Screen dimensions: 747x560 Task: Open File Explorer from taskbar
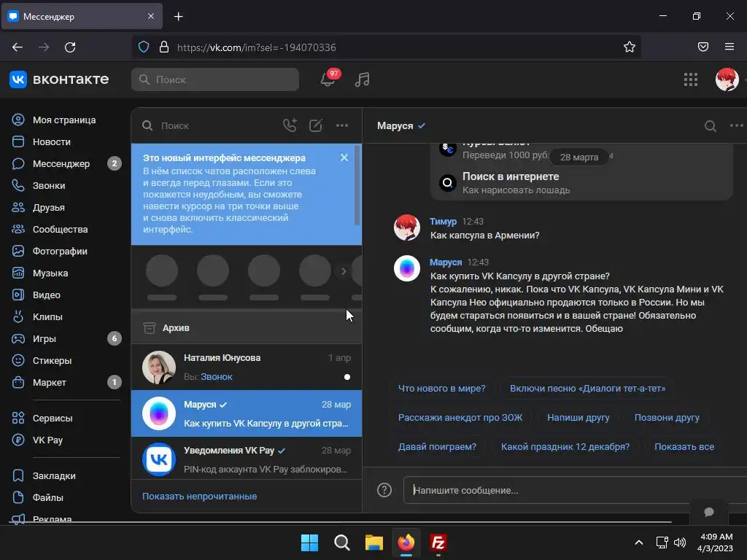[374, 542]
